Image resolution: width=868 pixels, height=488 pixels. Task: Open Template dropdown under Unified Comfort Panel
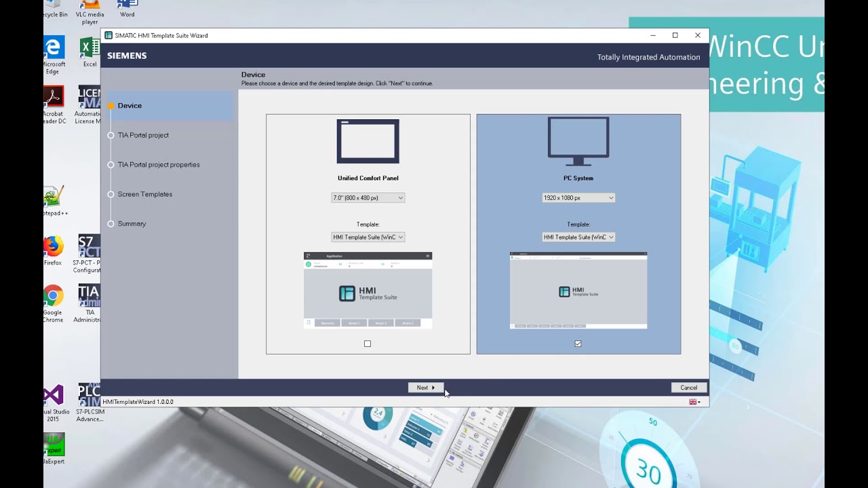368,237
